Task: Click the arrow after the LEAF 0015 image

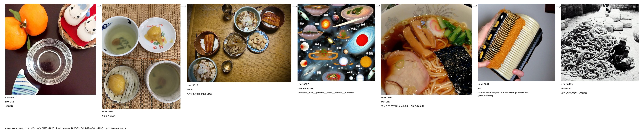Action: tap(295, 6)
